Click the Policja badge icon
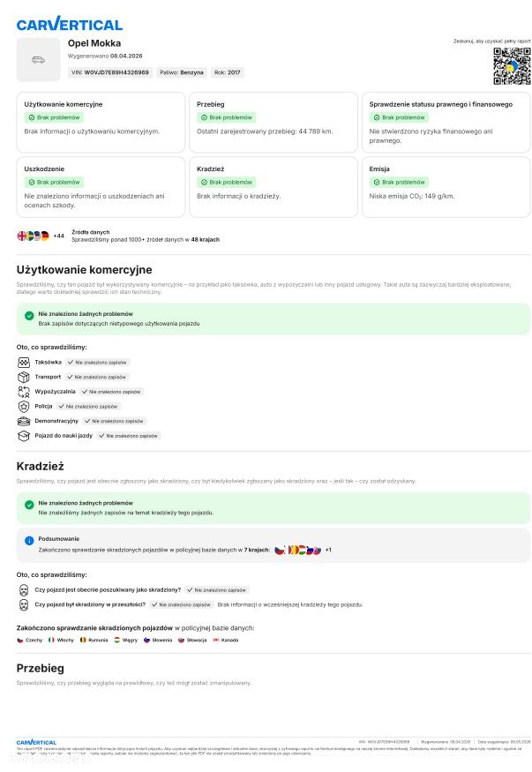The height and width of the screenshot is (772, 532). [x=24, y=407]
